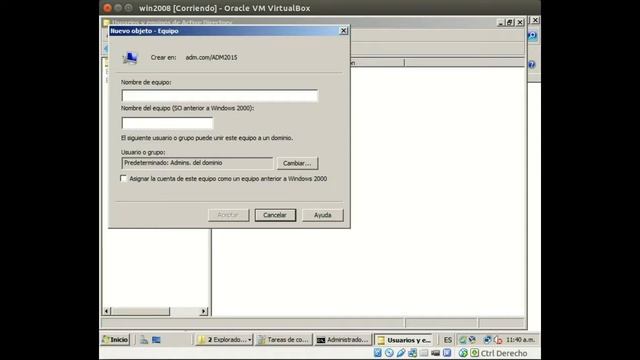Image resolution: width=640 pixels, height=360 pixels.
Task: Click the ES language indicator
Action: click(448, 340)
